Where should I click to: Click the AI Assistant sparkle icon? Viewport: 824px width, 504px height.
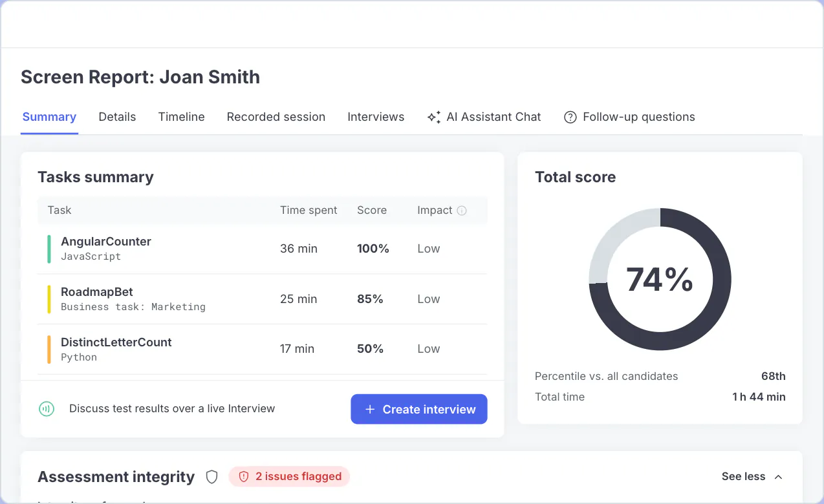[433, 117]
